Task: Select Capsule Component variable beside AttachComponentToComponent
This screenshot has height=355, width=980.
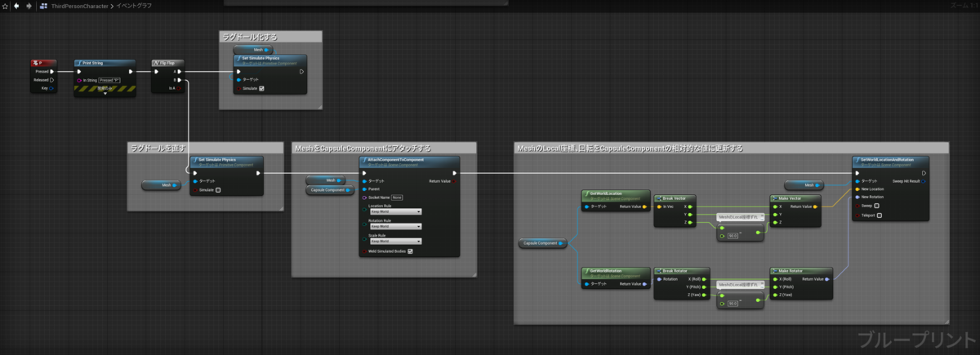Action: coord(331,190)
